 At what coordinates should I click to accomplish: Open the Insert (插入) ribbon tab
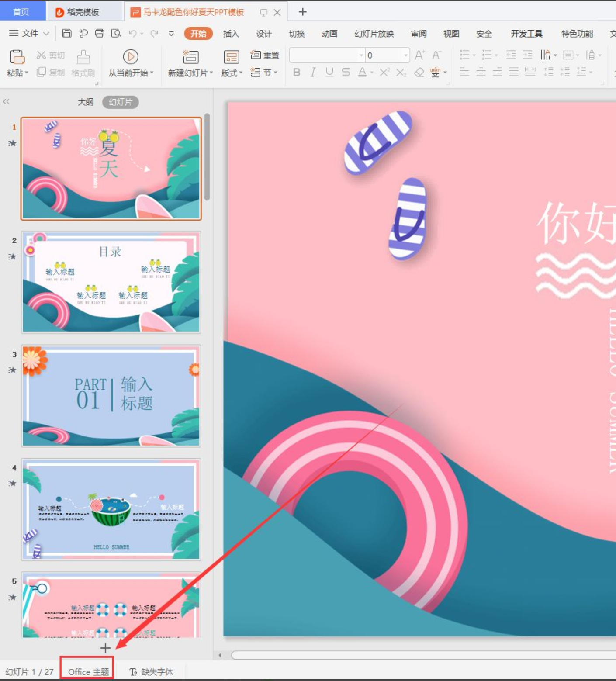[x=231, y=34]
